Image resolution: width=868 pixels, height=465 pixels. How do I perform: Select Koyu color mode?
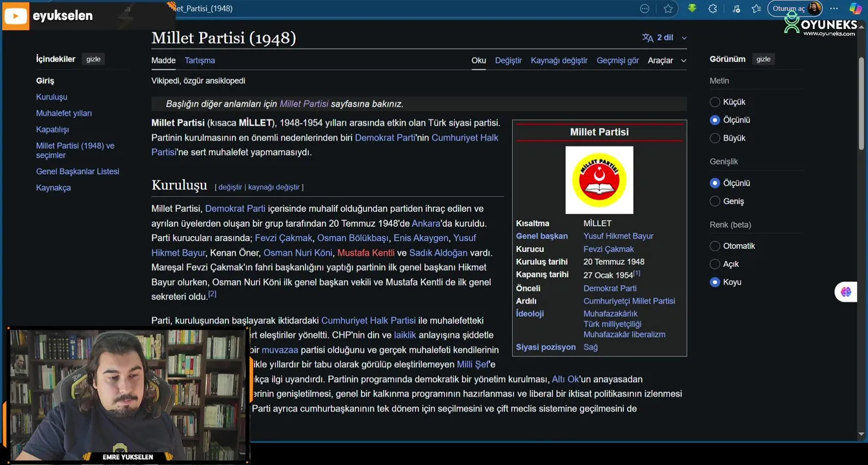715,282
